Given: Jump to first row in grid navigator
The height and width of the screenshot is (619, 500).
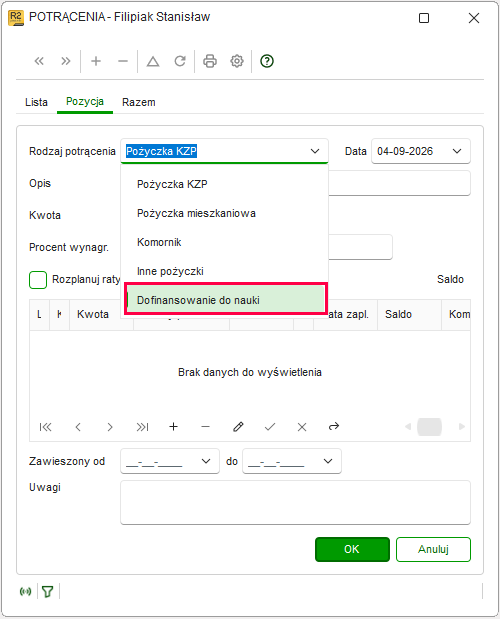Looking at the screenshot, I should [x=46, y=427].
